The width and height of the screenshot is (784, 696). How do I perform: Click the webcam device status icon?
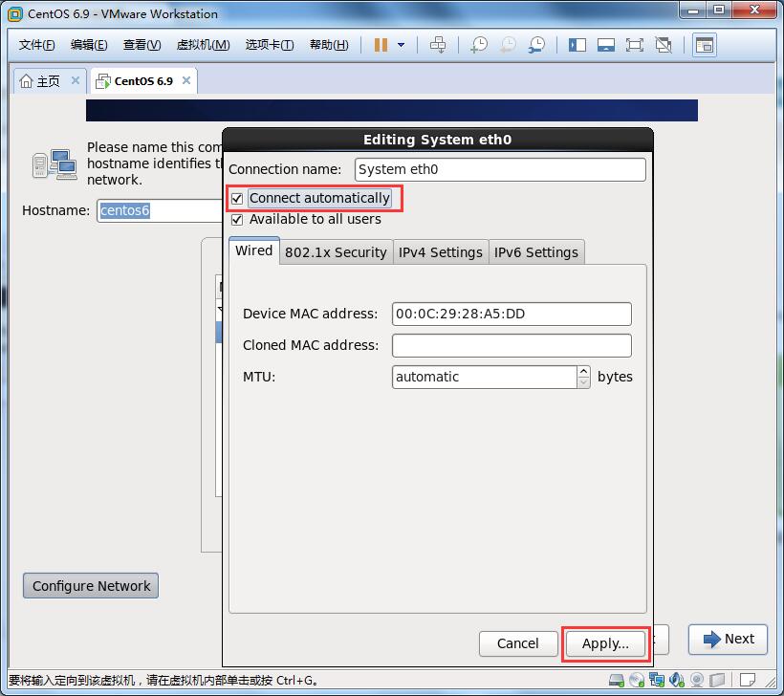pos(696,680)
